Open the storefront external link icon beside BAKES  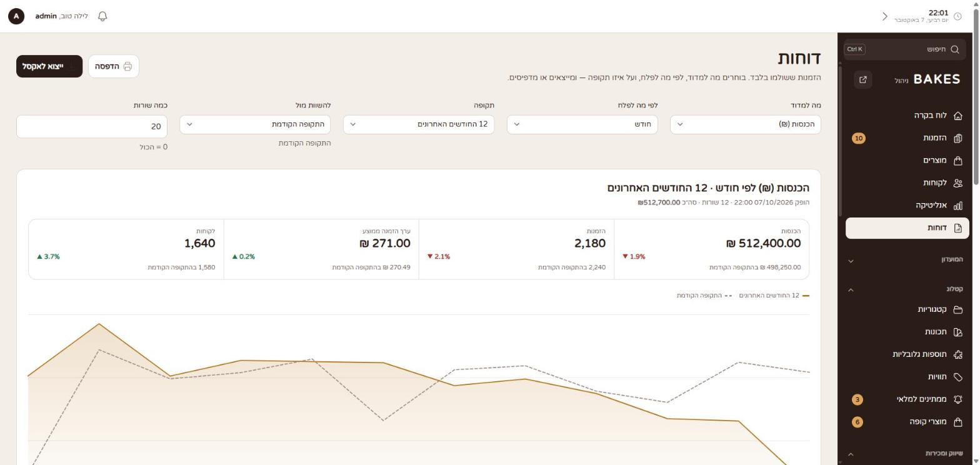[863, 79]
